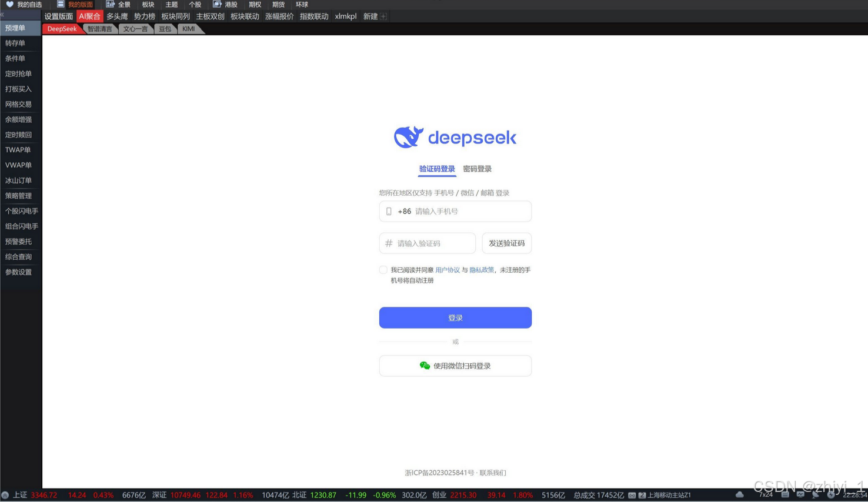868x502 pixels.
Task: Select the 涨幅报价 layout tab
Action: pyautogui.click(x=279, y=16)
